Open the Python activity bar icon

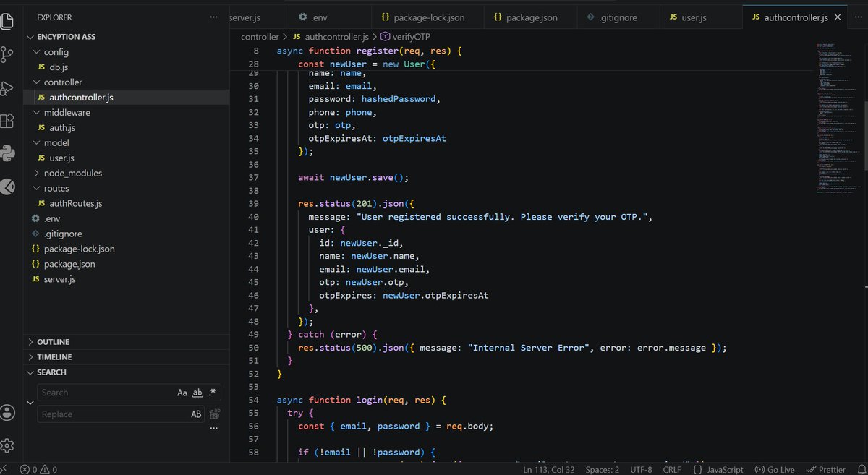[x=7, y=153]
